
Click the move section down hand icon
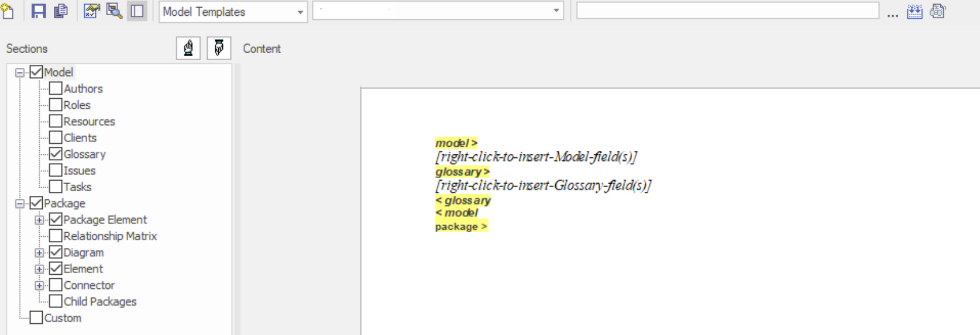[219, 48]
